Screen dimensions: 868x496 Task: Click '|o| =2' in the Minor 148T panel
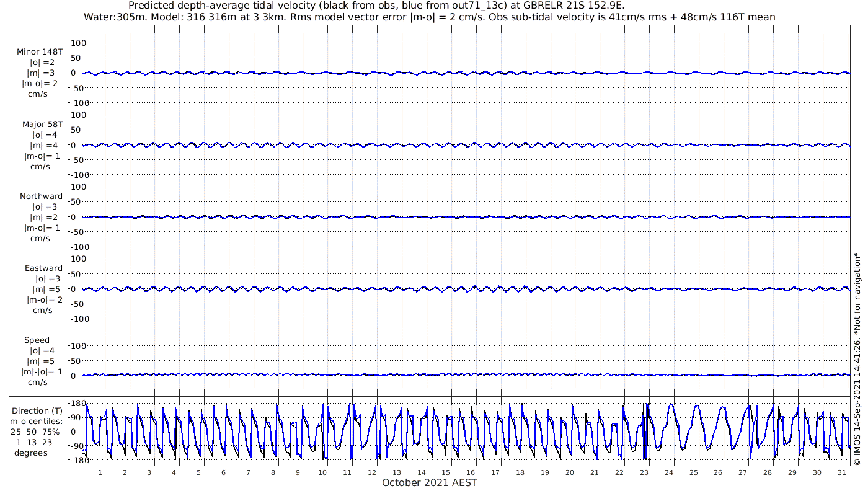pyautogui.click(x=44, y=63)
